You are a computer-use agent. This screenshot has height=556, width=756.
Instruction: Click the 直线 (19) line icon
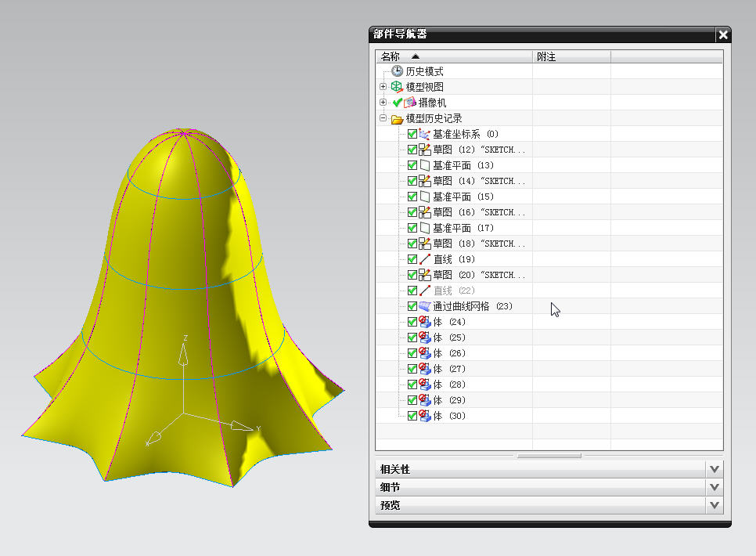pos(424,259)
